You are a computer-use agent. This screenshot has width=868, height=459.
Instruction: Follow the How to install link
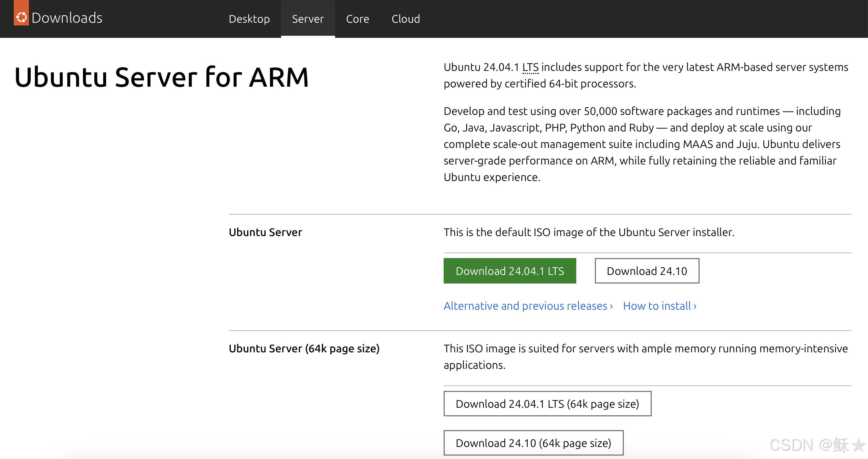point(657,306)
